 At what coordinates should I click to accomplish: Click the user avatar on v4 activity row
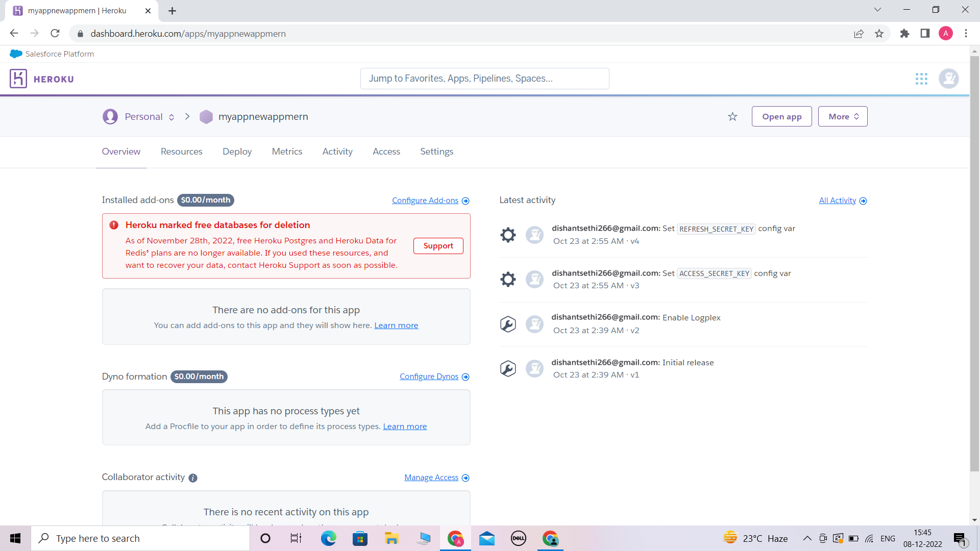534,235
